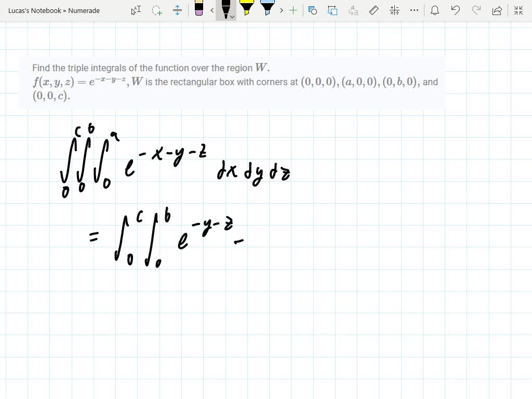Expand the More Options ellipsis menu

[414, 10]
